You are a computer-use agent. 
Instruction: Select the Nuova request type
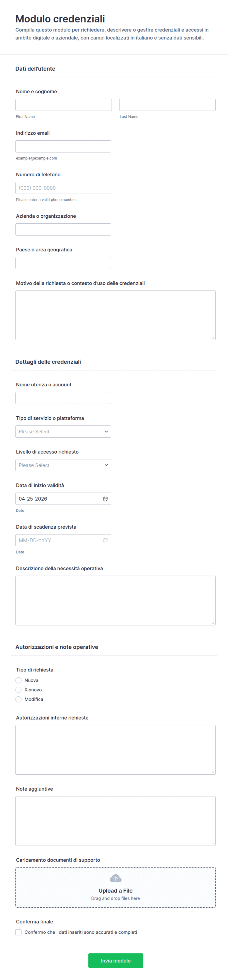[x=19, y=680]
